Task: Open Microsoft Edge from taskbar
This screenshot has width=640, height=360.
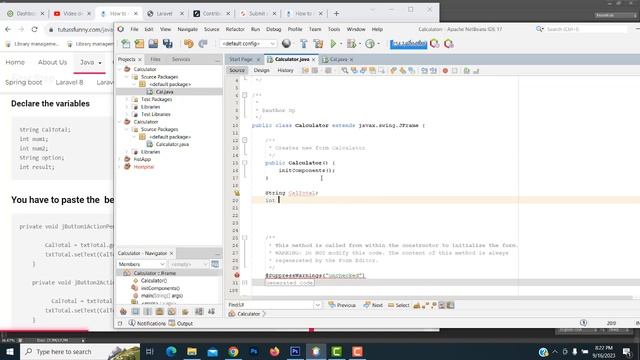Action: (171, 351)
